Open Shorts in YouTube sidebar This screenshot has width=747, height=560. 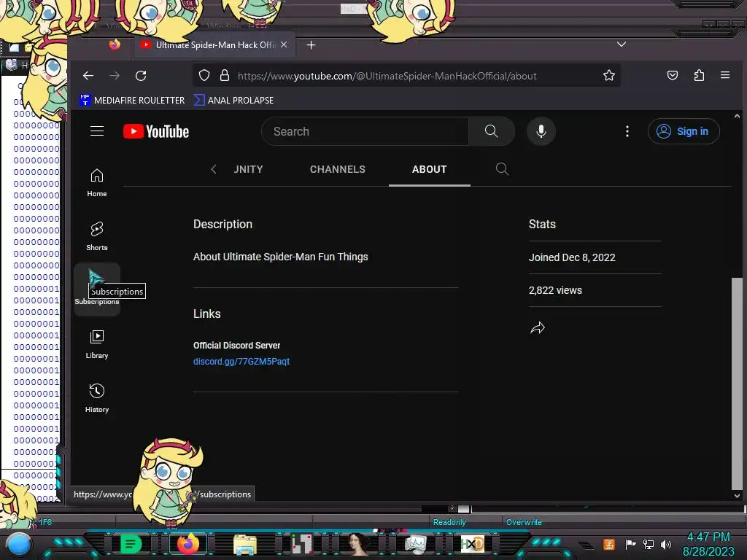[x=97, y=236]
